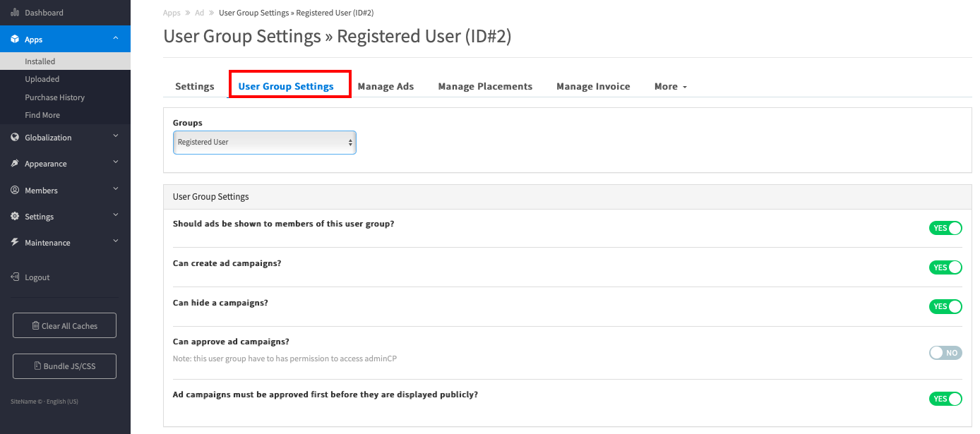Toggle 'Can hide a campaigns?' switch
This screenshot has height=434, width=980.
click(945, 306)
